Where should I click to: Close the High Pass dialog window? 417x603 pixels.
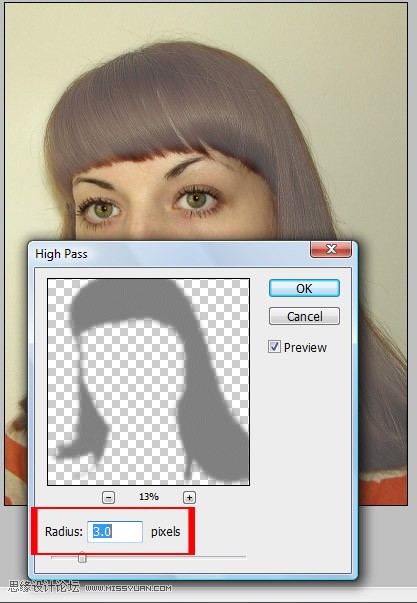point(330,249)
